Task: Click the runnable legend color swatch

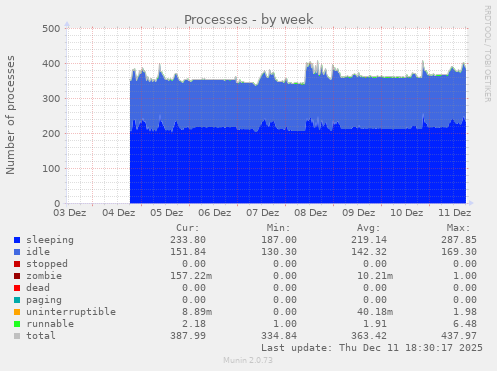Action: 17,324
